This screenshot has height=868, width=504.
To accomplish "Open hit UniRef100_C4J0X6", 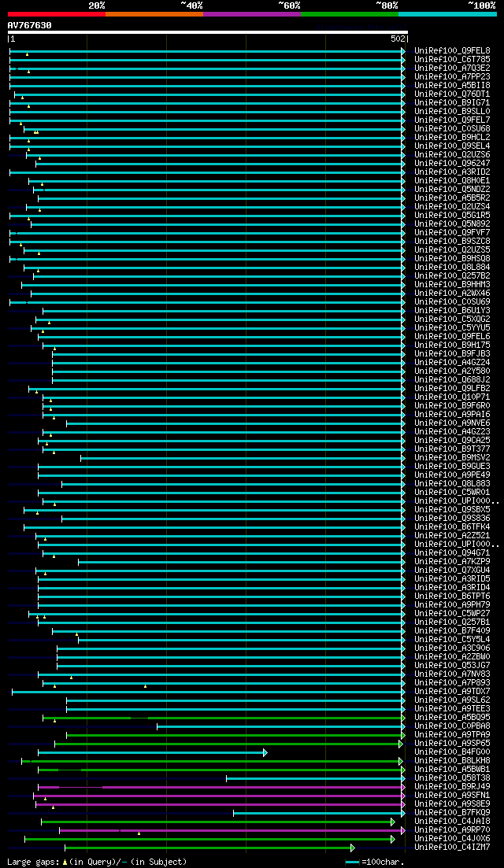I will pyautogui.click(x=452, y=838).
